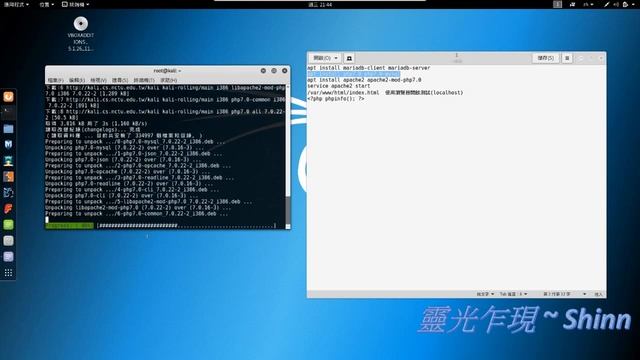This screenshot has height=360, width=640.
Task: Open the hamburger menu in text editor
Action: pos(567,58)
